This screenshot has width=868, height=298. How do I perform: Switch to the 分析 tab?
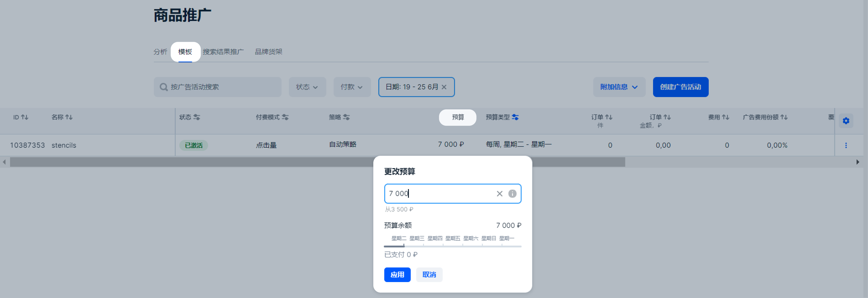[160, 52]
